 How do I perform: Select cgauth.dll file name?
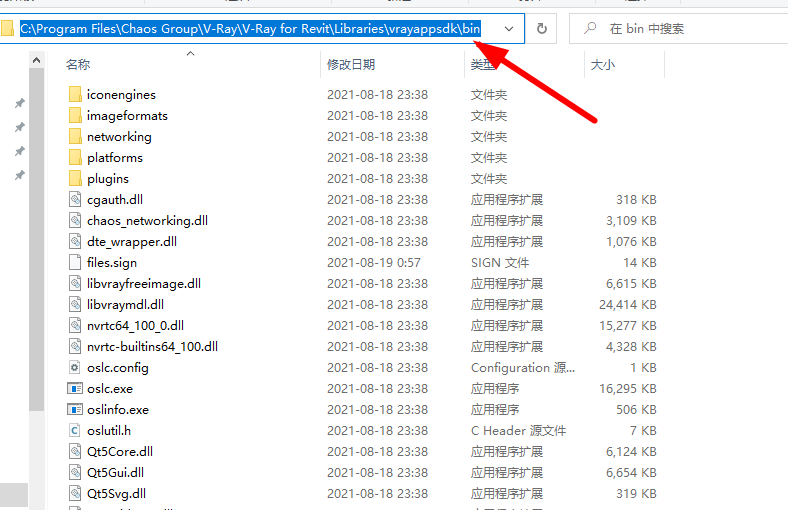click(115, 199)
